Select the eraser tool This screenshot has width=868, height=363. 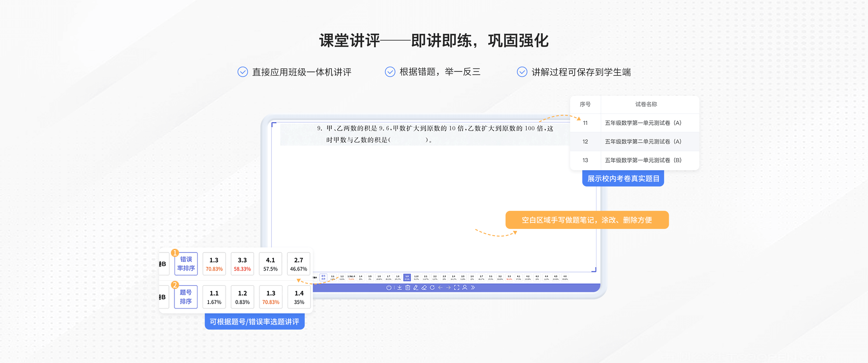tap(424, 288)
